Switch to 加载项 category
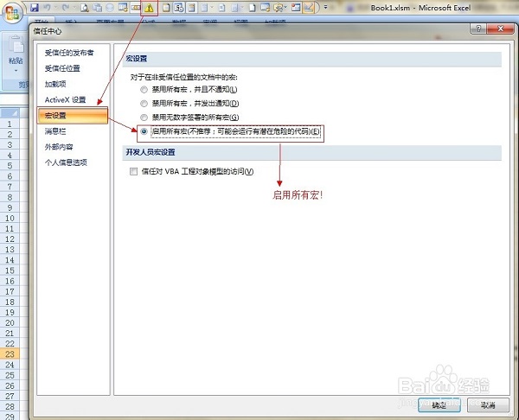This screenshot has height=420, width=519. tap(56, 85)
